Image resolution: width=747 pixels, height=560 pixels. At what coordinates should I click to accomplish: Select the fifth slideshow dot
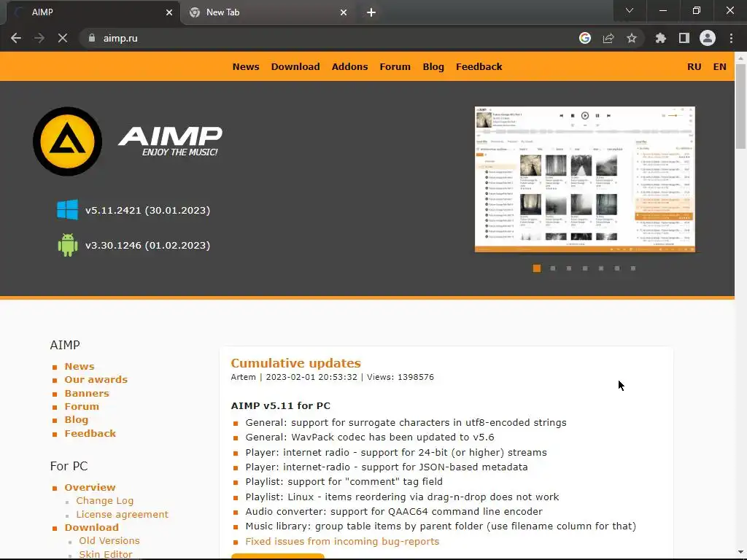coord(601,268)
